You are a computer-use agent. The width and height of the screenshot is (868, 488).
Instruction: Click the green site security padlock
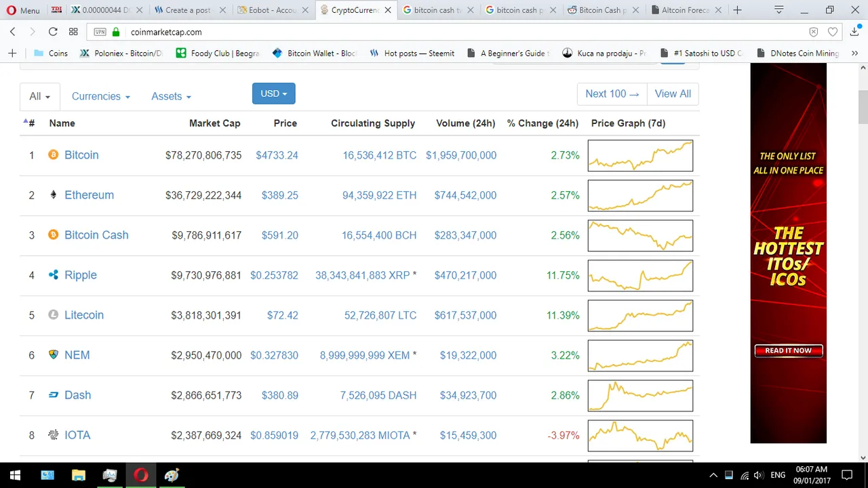(116, 32)
